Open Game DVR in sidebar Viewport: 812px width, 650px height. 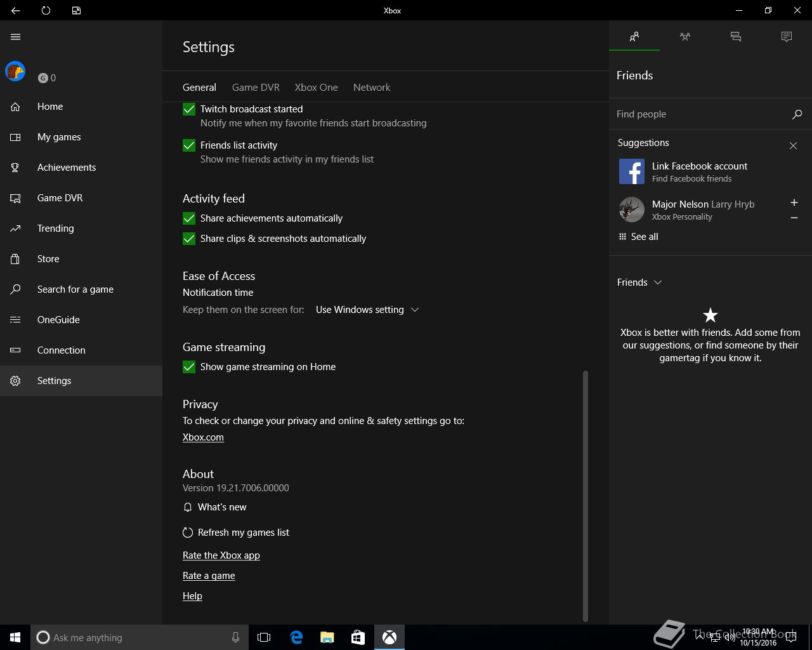81,198
